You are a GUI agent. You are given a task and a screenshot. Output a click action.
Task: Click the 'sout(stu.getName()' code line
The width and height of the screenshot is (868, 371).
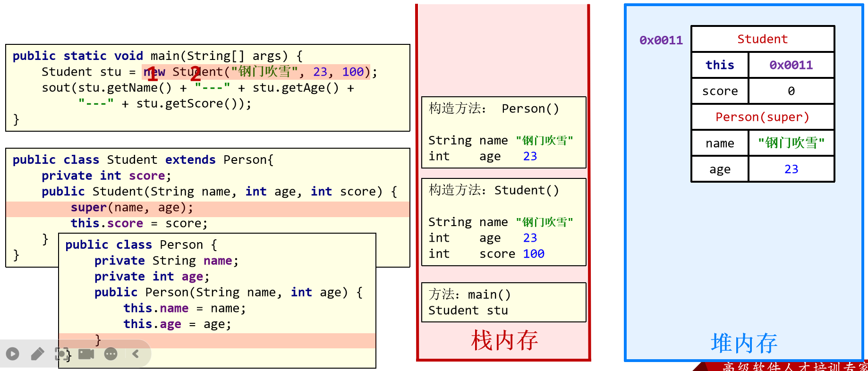198,88
